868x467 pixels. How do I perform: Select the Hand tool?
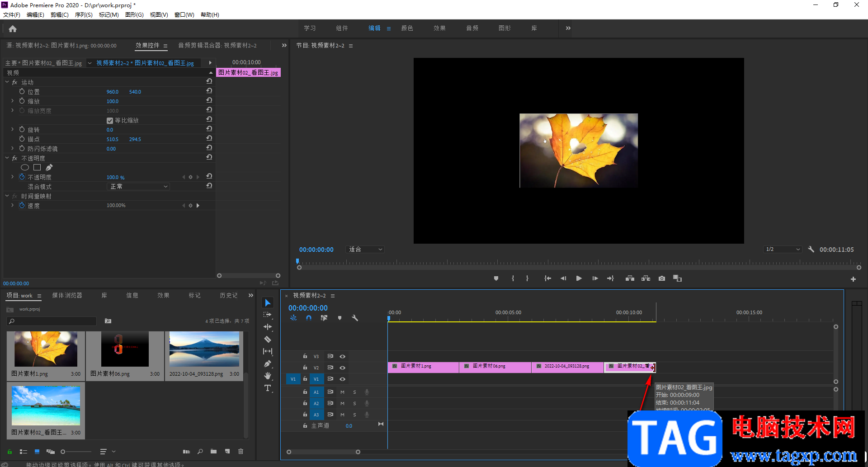(x=268, y=376)
